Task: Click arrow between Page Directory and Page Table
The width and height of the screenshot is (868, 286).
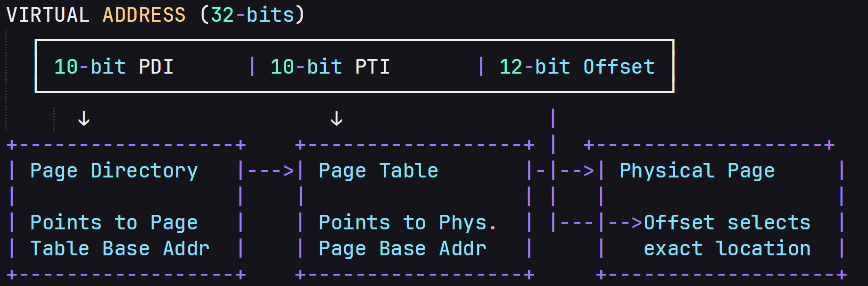Action: coord(271,171)
